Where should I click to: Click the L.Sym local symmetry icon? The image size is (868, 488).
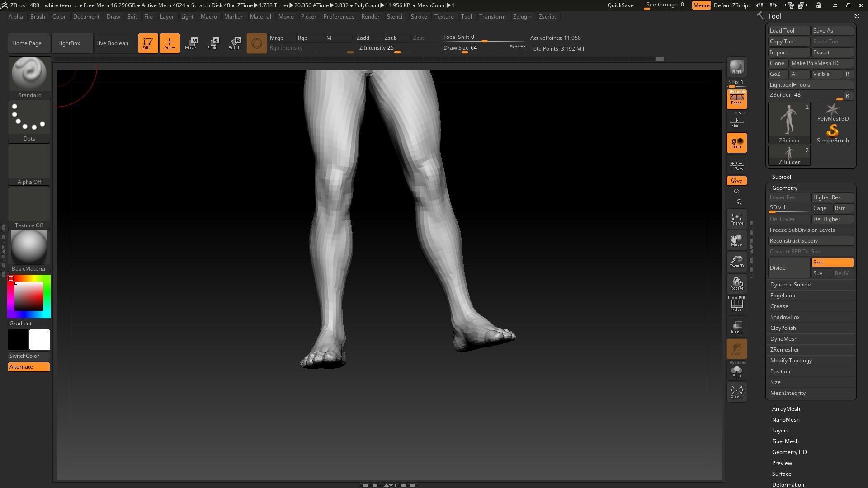[x=736, y=166]
